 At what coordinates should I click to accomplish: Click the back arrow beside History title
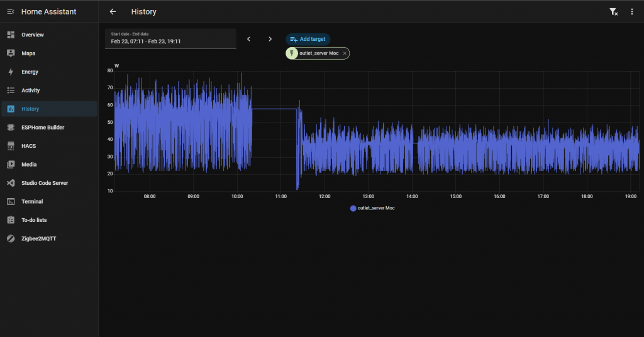tap(113, 12)
